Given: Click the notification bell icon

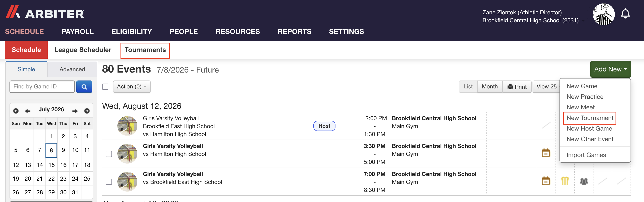Looking at the screenshot, I should 625,13.
